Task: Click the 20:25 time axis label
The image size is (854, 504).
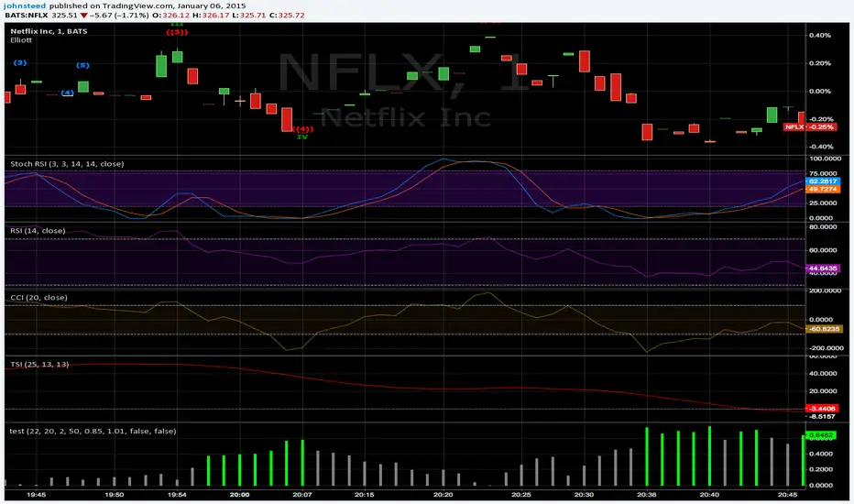Action: tap(521, 495)
